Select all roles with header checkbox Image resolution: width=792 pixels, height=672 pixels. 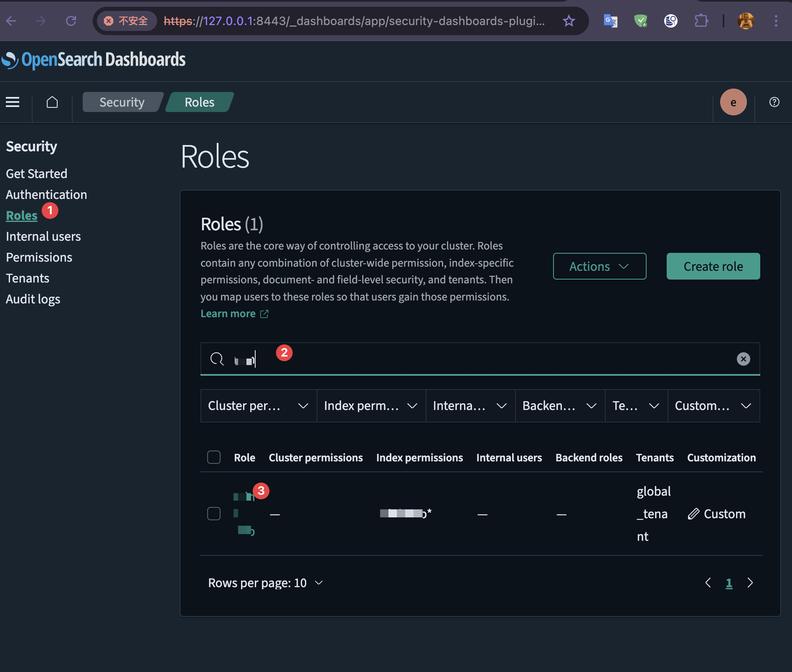click(x=214, y=457)
